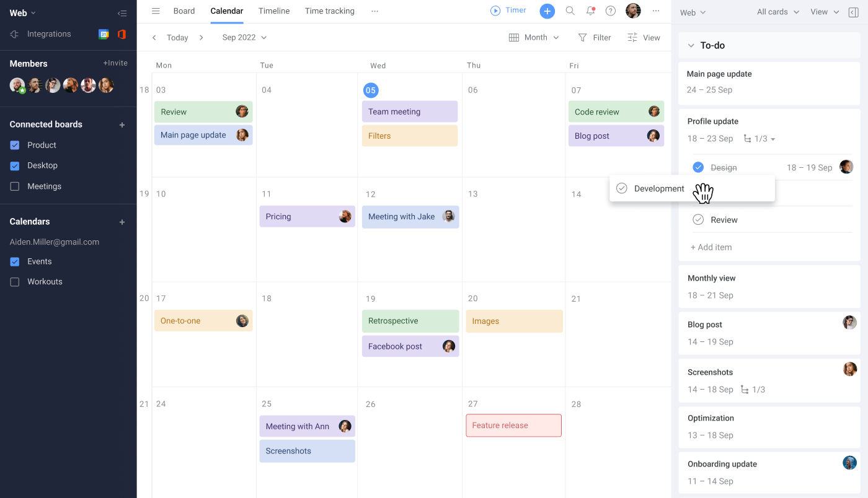Open the Google Calendar integration

pyautogui.click(x=104, y=33)
